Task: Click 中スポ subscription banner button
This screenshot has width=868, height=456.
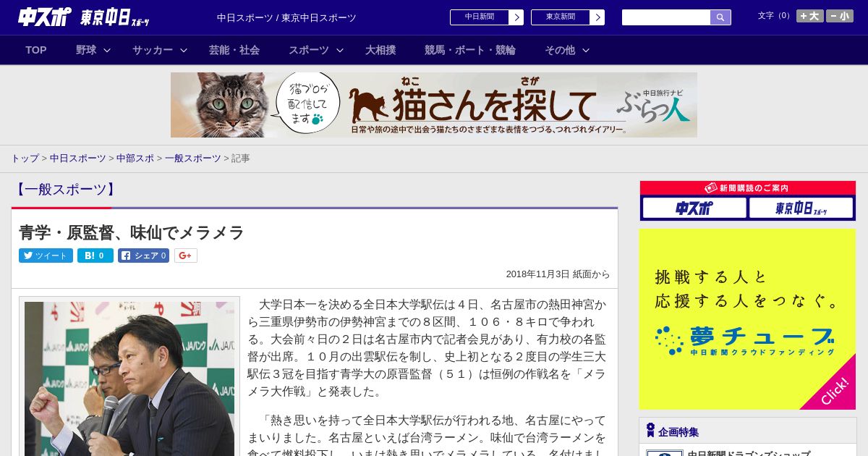Action: click(694, 208)
